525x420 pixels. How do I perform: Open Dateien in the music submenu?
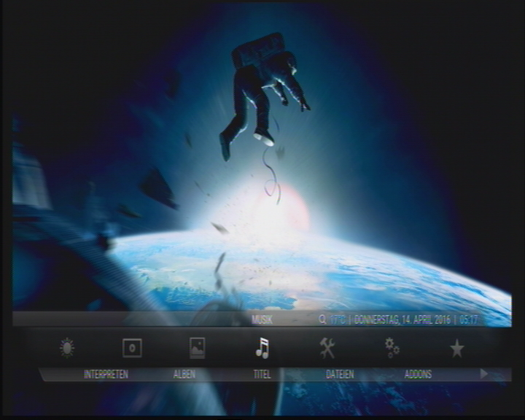340,375
